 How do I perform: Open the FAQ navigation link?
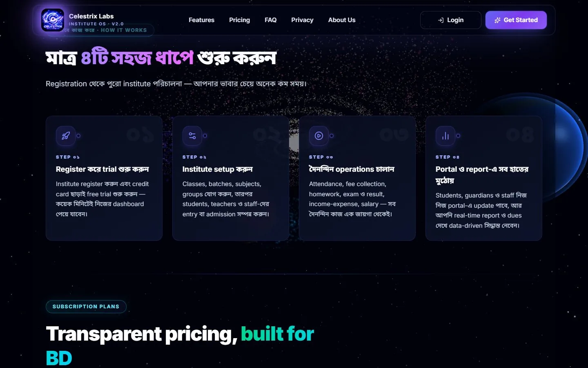(x=270, y=20)
